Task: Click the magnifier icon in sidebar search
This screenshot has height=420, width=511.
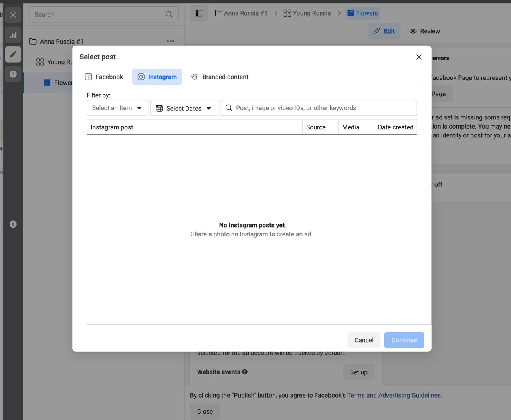Action: tap(169, 14)
